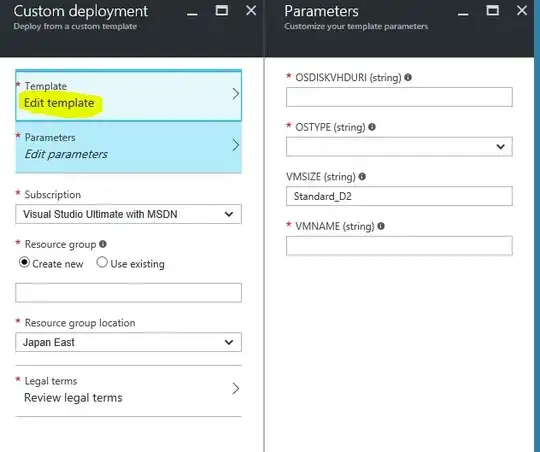Click the 'Parameters' blade title
Image resolution: width=540 pixels, height=452 pixels.
321,11
